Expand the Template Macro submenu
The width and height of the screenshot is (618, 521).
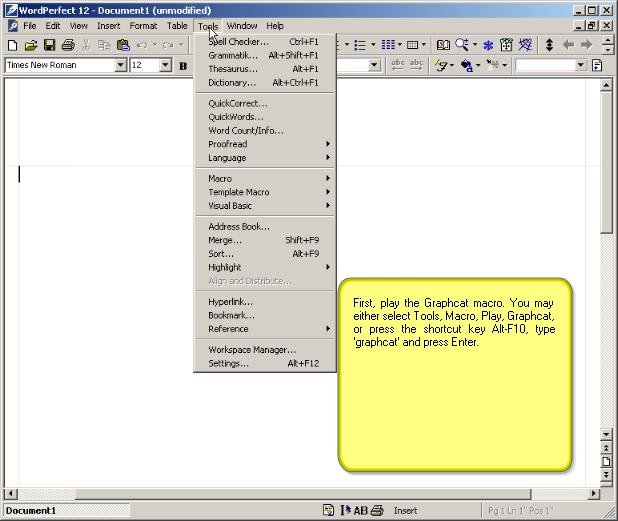click(265, 192)
